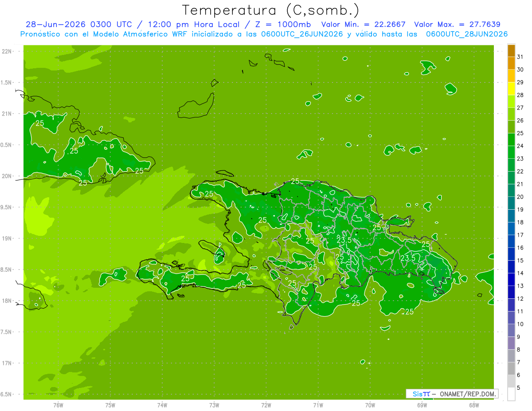Viewport: 532px width, 411px height.
Task: Click the legend swatch between 23 and 24
Action: (x=511, y=152)
